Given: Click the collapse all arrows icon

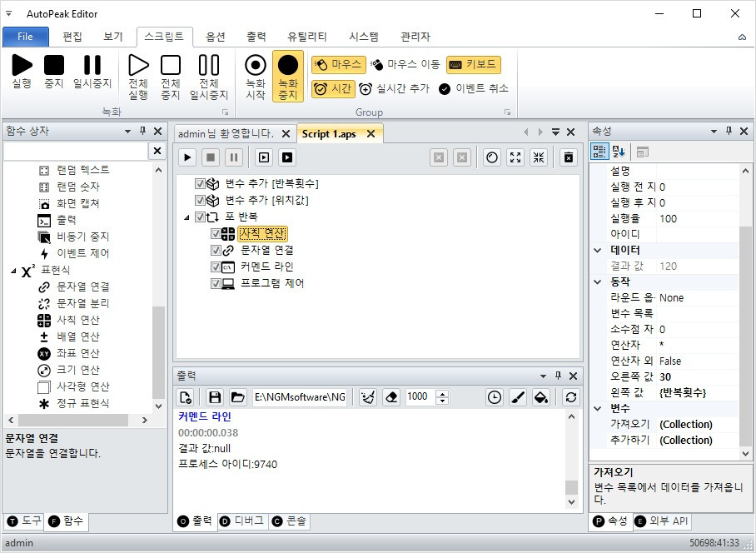Looking at the screenshot, I should click(539, 157).
